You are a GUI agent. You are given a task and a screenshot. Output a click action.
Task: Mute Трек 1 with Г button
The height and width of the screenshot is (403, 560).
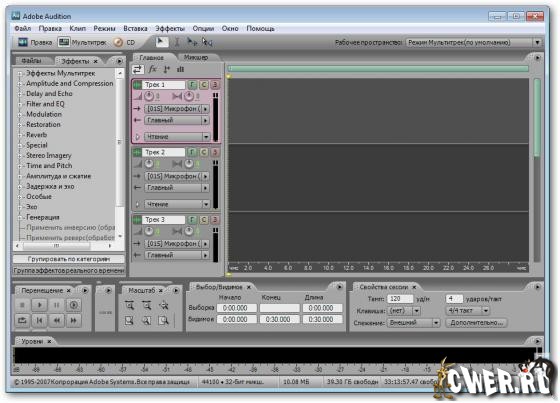point(192,85)
